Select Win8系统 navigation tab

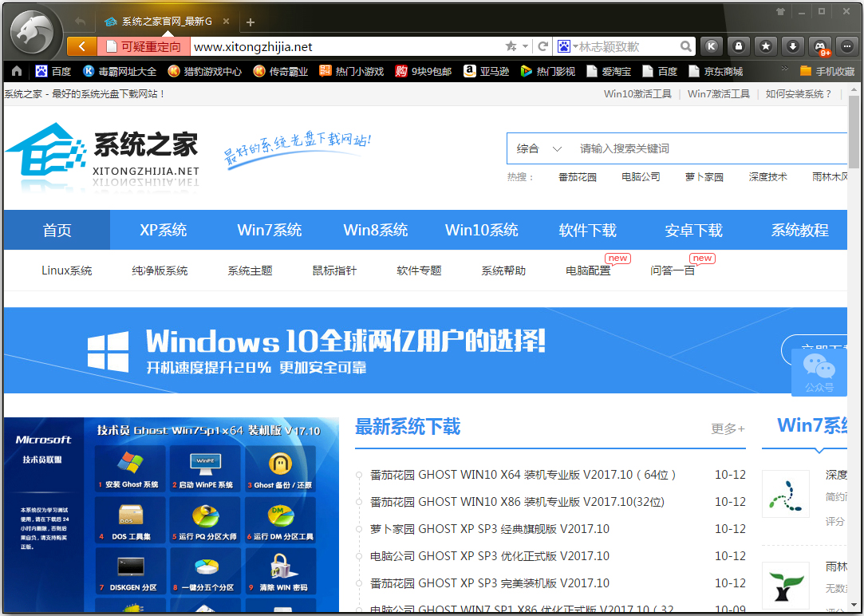click(x=375, y=230)
